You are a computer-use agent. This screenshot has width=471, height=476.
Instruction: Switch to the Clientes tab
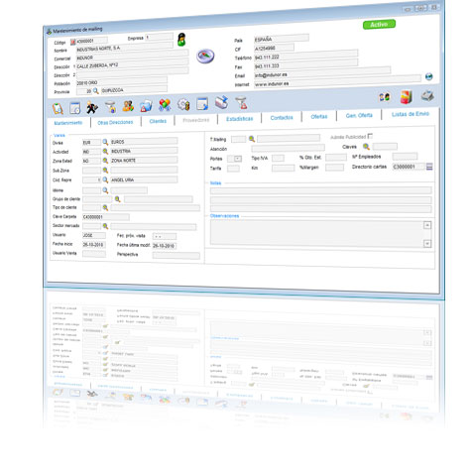click(x=158, y=121)
